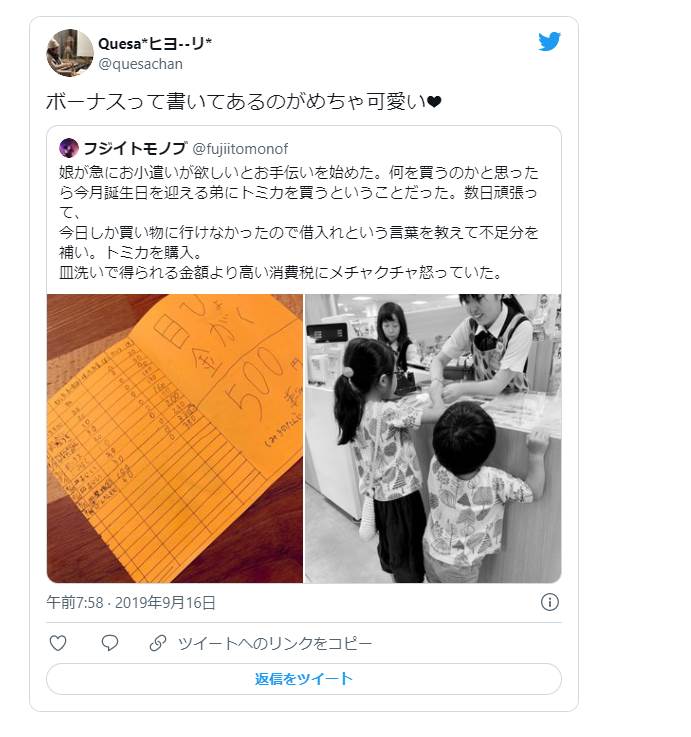Like the tweet with the heart icon
Image resolution: width=691 pixels, height=737 pixels.
[58, 643]
